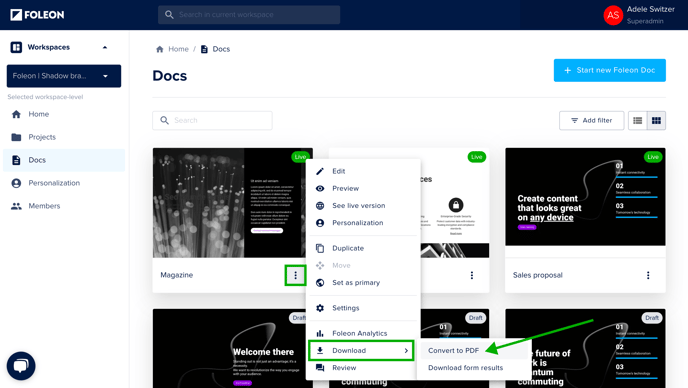Click the Foleon Analytics bar chart icon

(320, 334)
